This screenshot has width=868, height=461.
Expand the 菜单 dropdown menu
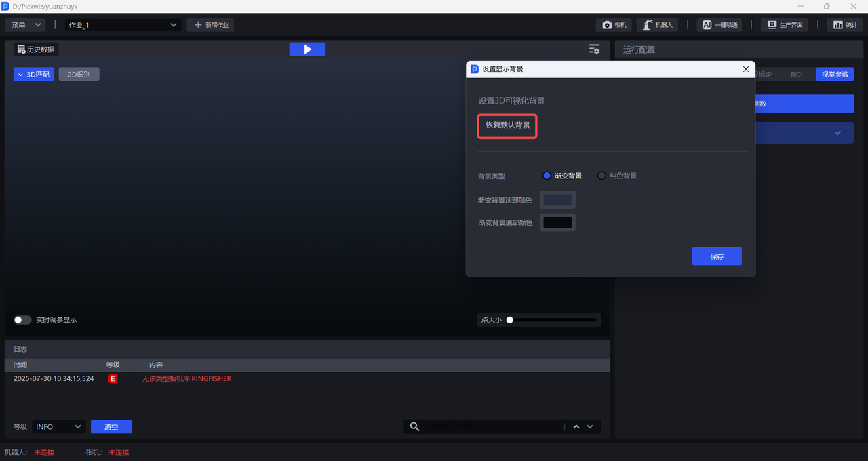point(26,25)
